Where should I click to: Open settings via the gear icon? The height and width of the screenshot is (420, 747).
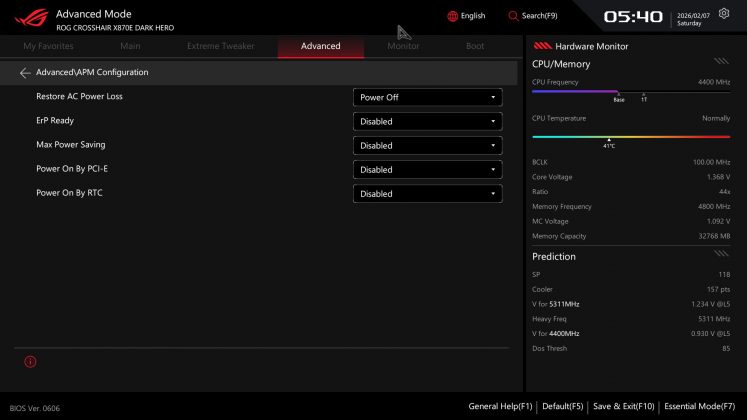pyautogui.click(x=724, y=14)
